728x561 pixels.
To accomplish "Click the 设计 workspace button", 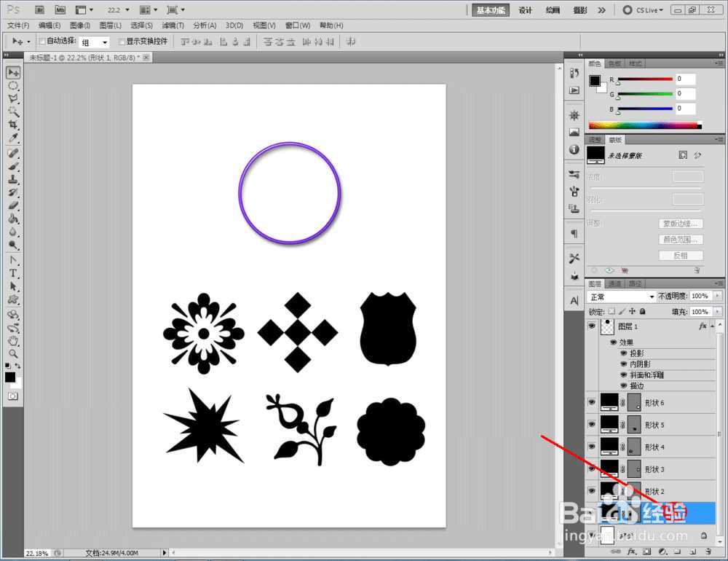I will 525,10.
